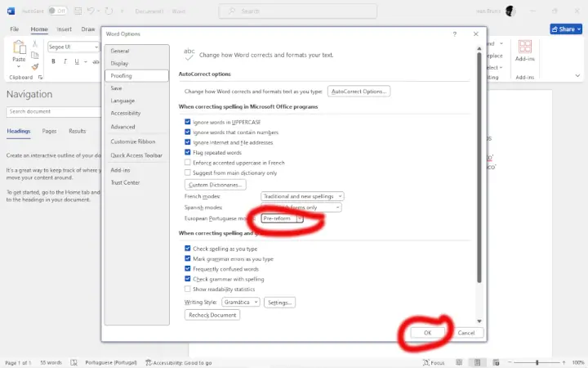This screenshot has width=588, height=368.
Task: Uncheck Flag repeated words
Action: (x=188, y=152)
